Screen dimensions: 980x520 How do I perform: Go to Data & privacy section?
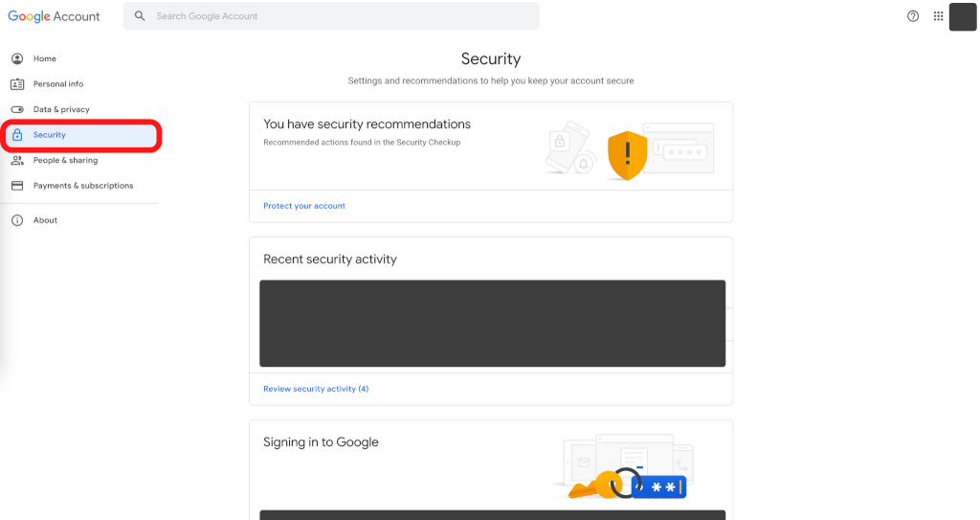tap(61, 109)
